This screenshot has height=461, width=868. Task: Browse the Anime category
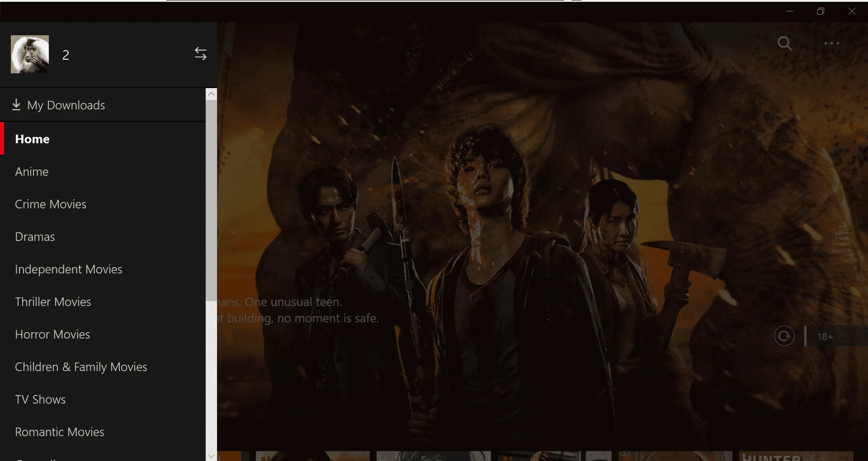[103, 172]
